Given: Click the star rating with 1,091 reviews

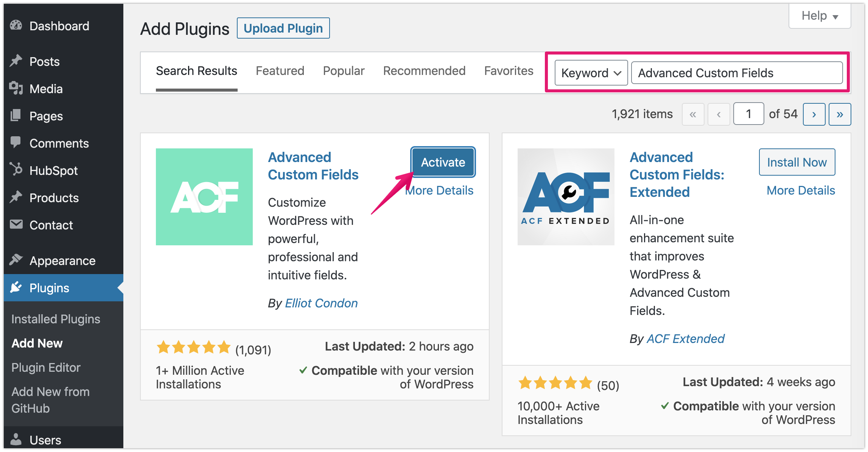Looking at the screenshot, I should [x=193, y=347].
